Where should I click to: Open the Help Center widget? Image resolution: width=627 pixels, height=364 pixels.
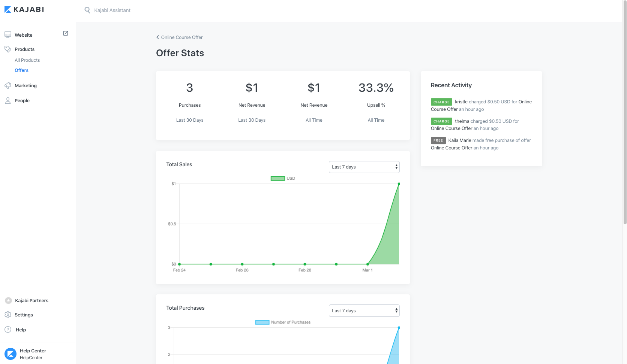33,354
